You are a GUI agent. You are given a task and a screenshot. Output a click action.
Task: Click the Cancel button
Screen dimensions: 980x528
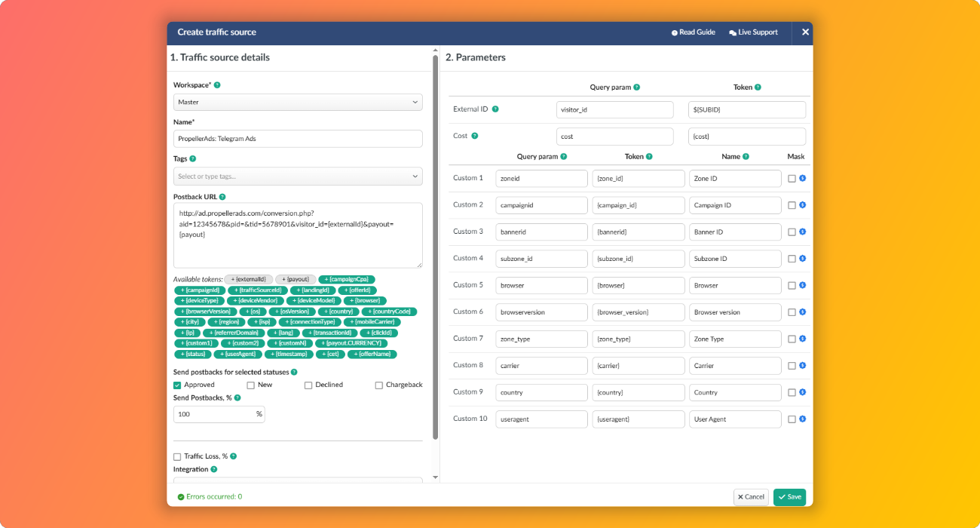[x=751, y=497]
